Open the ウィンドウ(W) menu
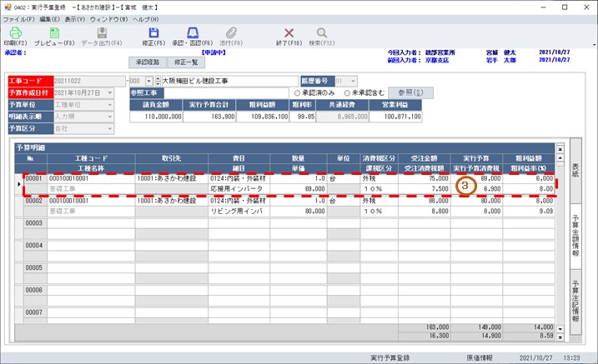598x364 pixels. (108, 17)
